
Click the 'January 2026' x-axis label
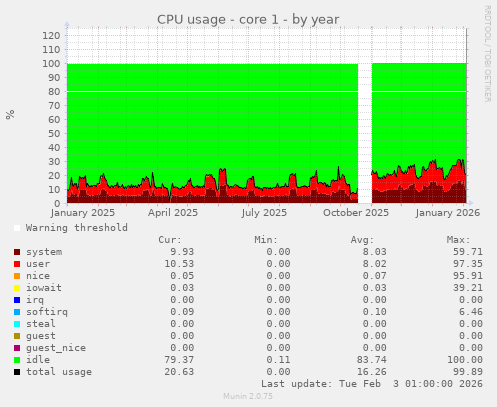448,213
